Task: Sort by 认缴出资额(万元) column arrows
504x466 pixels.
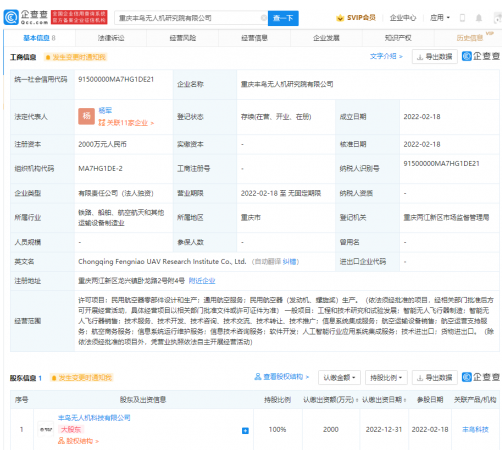Action: (358, 400)
